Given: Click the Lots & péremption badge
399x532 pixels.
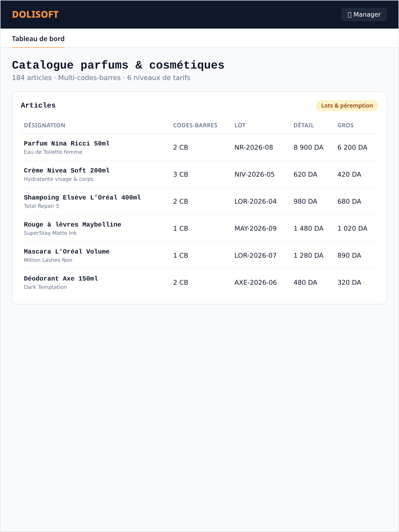Looking at the screenshot, I should click(347, 106).
